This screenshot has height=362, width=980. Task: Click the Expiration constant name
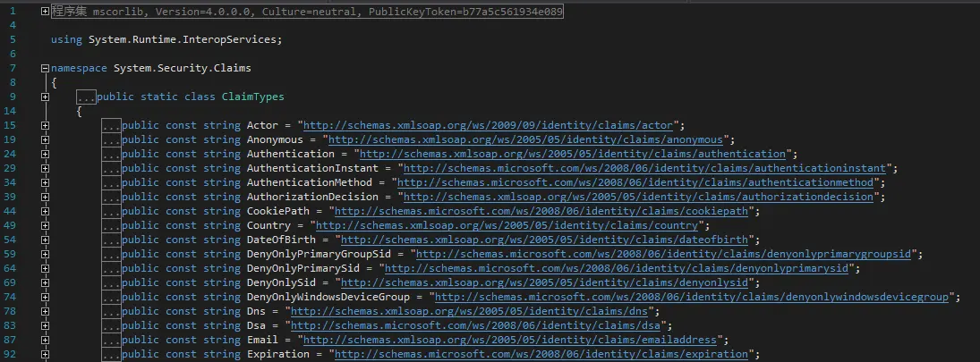(278, 355)
